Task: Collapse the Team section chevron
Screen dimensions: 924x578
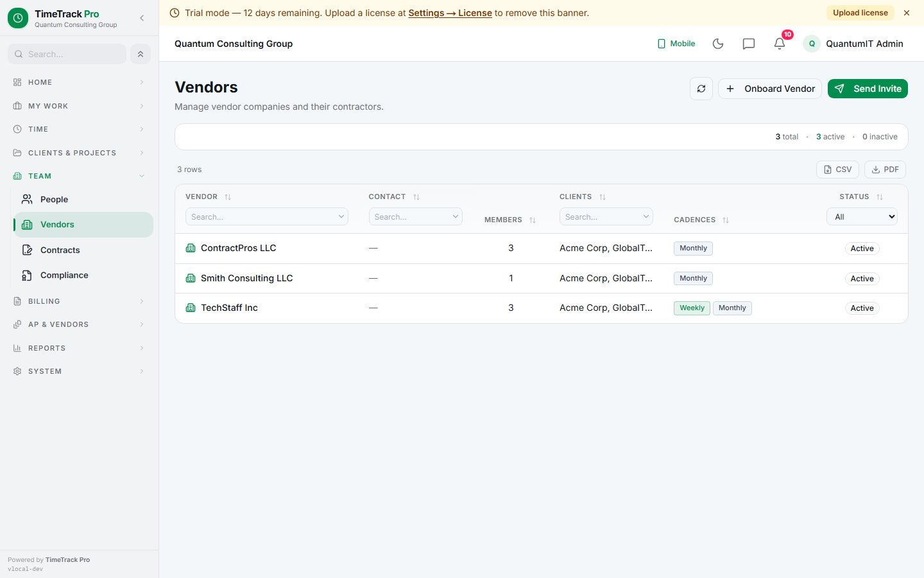Action: (x=142, y=176)
